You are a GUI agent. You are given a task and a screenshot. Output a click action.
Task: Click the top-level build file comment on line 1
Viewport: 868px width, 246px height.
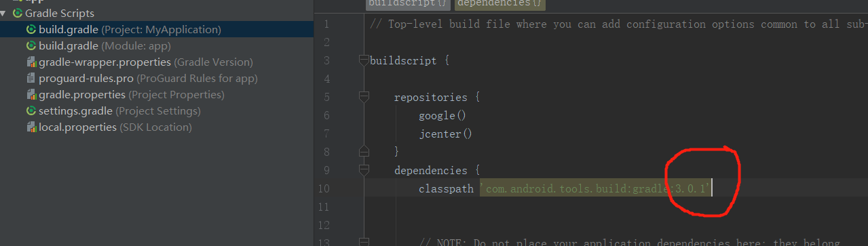point(618,24)
